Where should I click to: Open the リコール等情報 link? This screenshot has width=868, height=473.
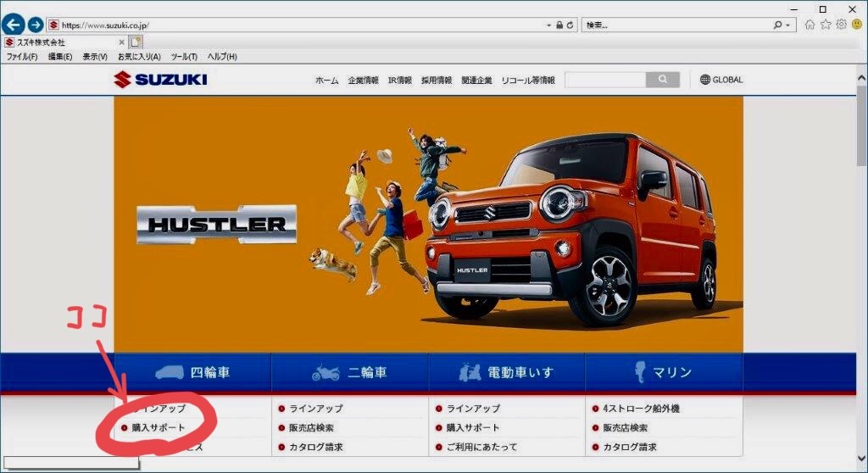click(x=528, y=81)
